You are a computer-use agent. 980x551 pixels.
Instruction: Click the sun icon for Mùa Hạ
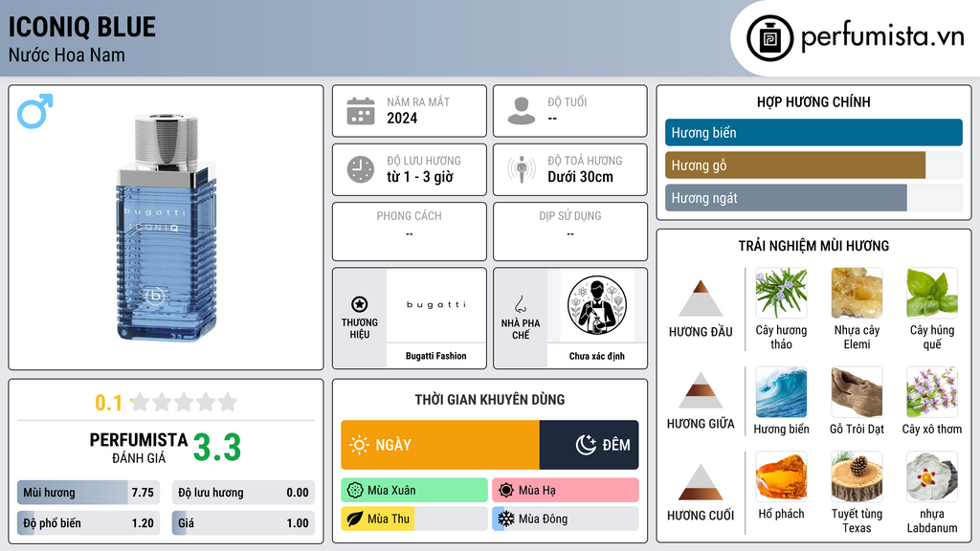tap(506, 491)
